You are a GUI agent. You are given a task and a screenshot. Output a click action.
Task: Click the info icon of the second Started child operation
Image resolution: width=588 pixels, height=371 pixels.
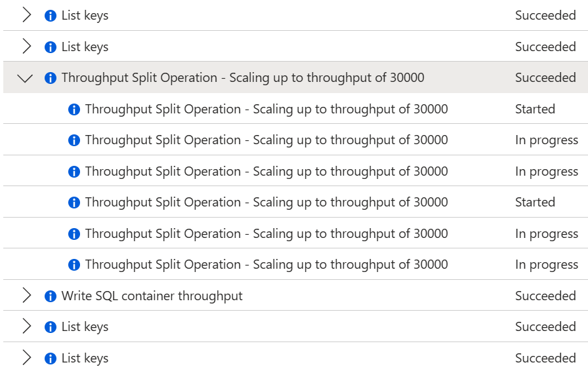click(x=73, y=203)
